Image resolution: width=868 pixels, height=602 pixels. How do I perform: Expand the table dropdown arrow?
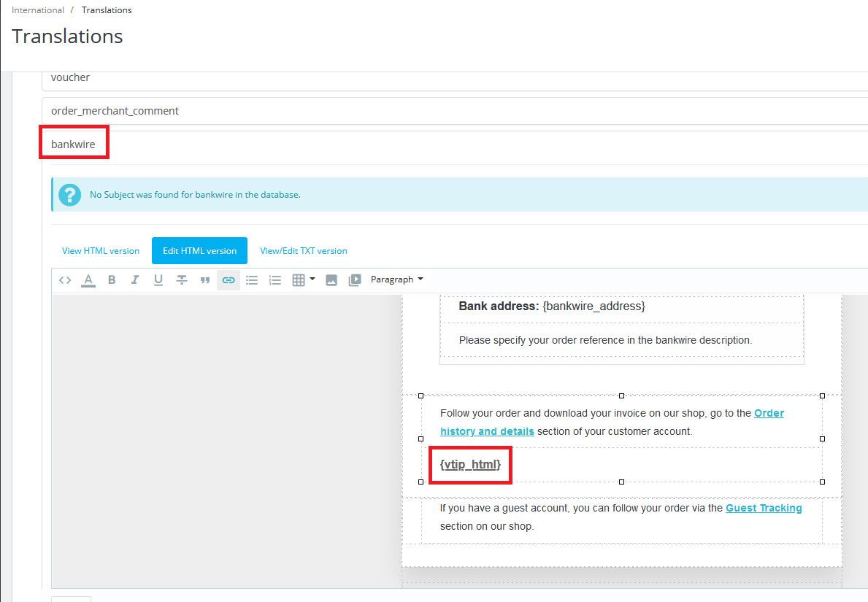[312, 279]
